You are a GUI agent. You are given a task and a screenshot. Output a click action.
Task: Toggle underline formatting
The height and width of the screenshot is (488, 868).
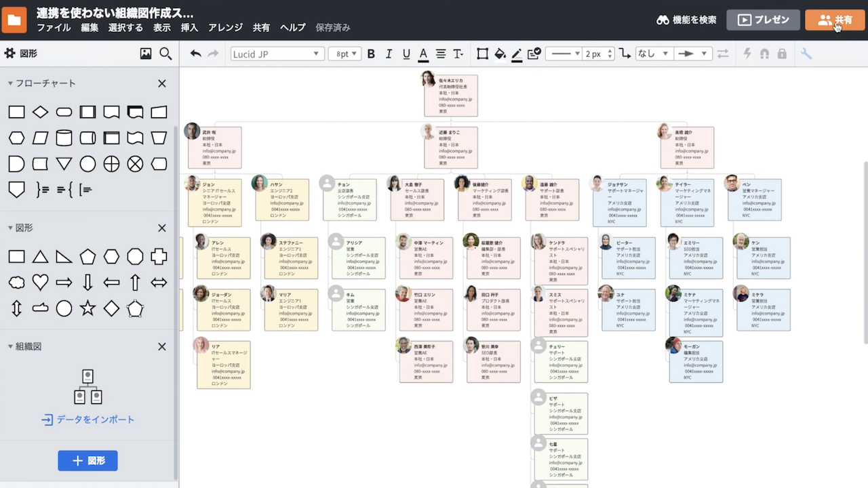[405, 54]
